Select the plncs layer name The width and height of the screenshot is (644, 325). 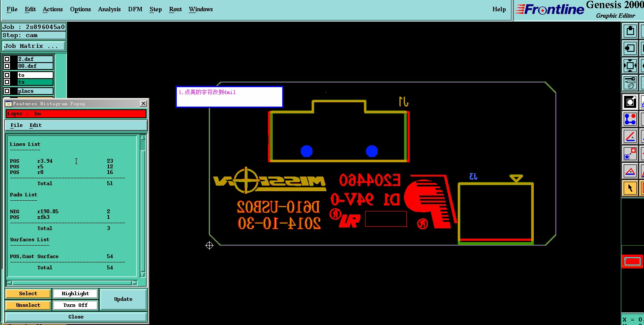click(x=35, y=91)
